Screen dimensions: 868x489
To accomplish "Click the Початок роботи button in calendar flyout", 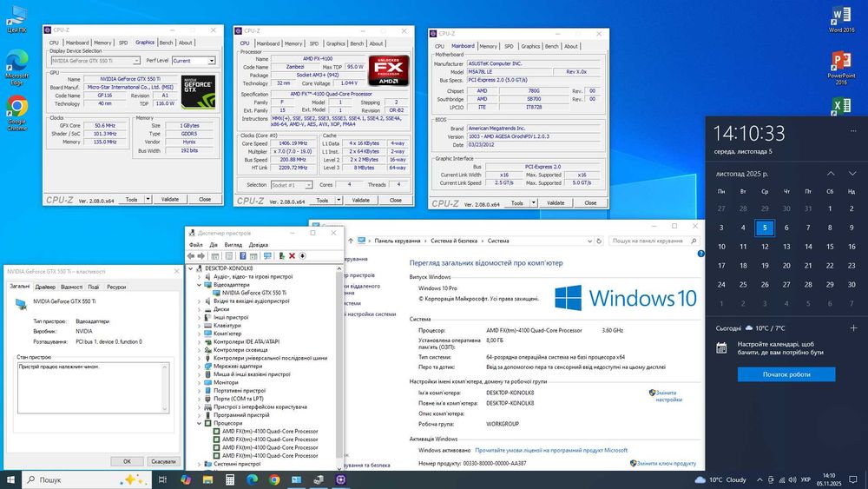I will point(786,374).
